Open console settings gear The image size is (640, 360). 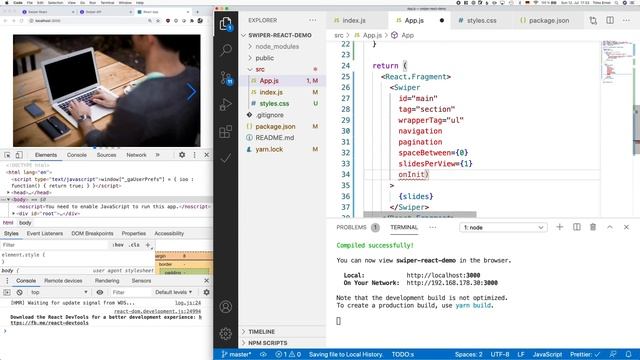coord(207,292)
